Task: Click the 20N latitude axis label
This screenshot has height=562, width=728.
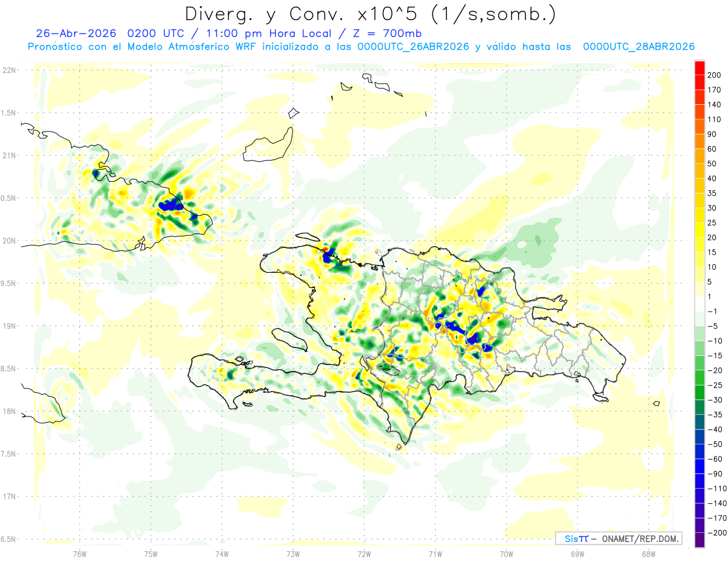Action: tap(9, 241)
